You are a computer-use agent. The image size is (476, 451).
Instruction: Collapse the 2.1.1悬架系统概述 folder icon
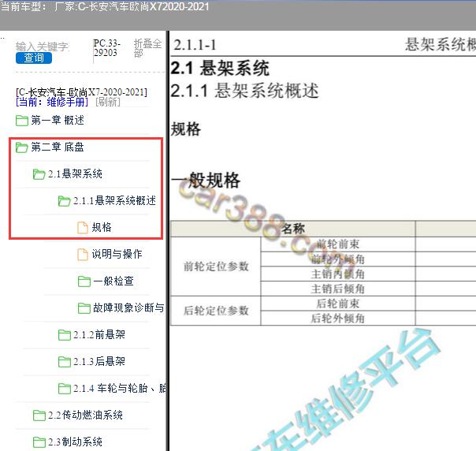pos(64,201)
